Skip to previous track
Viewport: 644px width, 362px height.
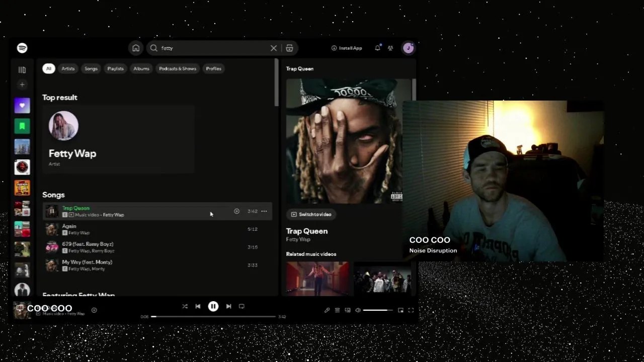(198, 306)
